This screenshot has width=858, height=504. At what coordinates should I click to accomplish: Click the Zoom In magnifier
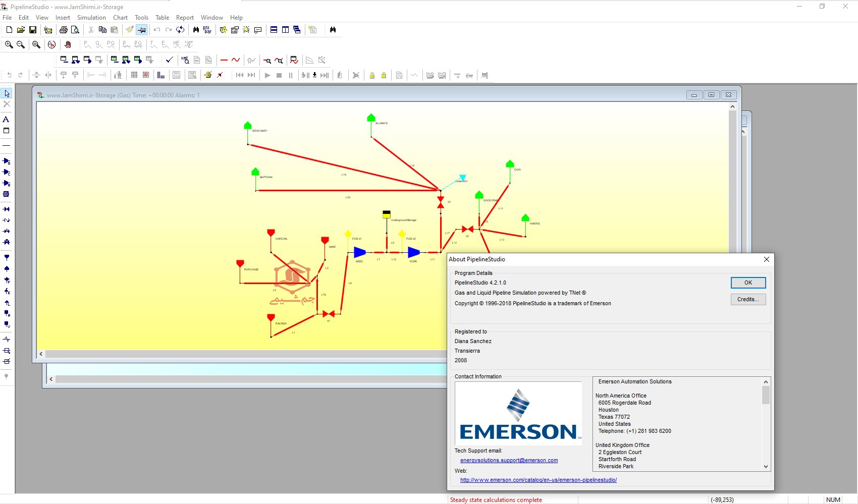(x=9, y=45)
